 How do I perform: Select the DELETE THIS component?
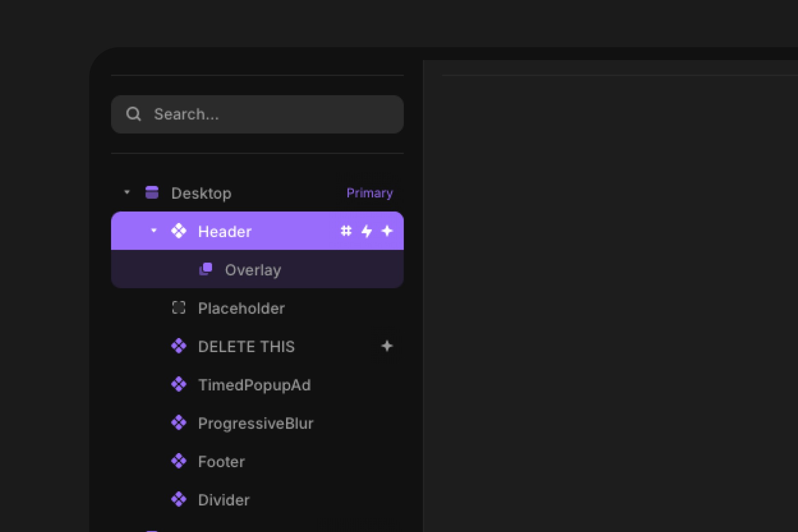(x=247, y=346)
